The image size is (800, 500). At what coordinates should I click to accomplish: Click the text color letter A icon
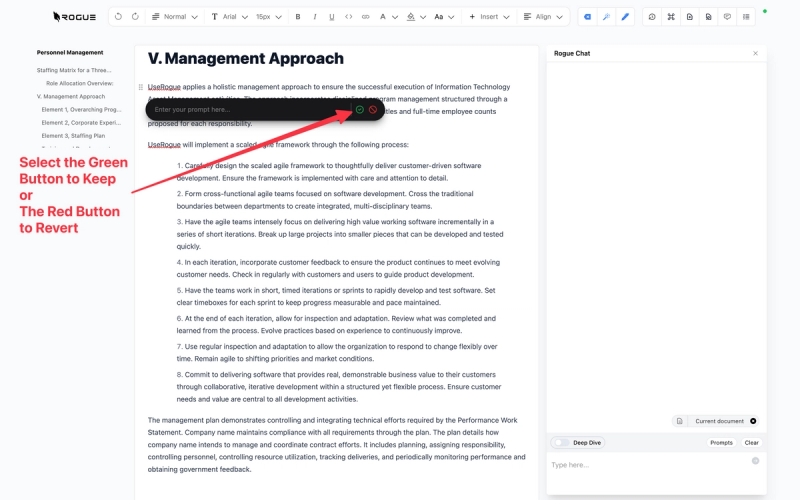click(383, 17)
